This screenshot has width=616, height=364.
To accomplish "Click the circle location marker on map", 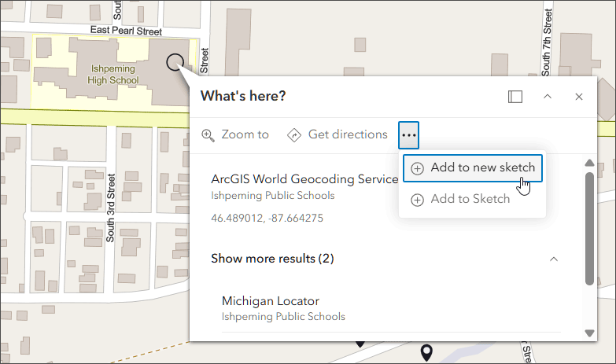I will tap(175, 62).
